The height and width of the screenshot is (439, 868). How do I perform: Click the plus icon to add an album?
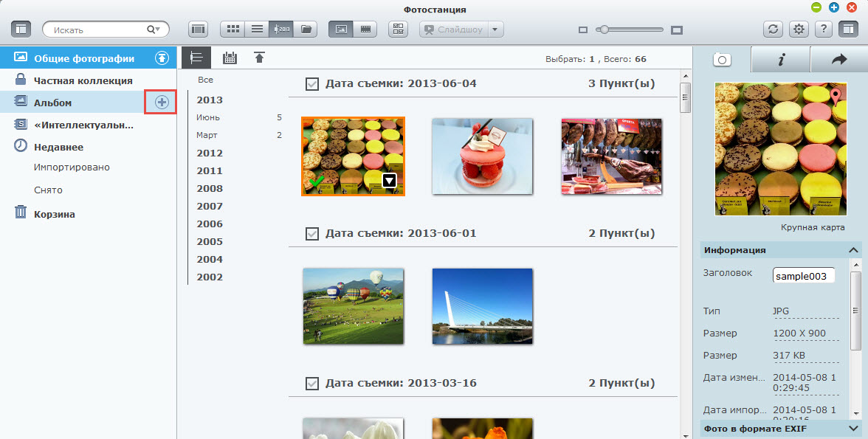tap(161, 103)
